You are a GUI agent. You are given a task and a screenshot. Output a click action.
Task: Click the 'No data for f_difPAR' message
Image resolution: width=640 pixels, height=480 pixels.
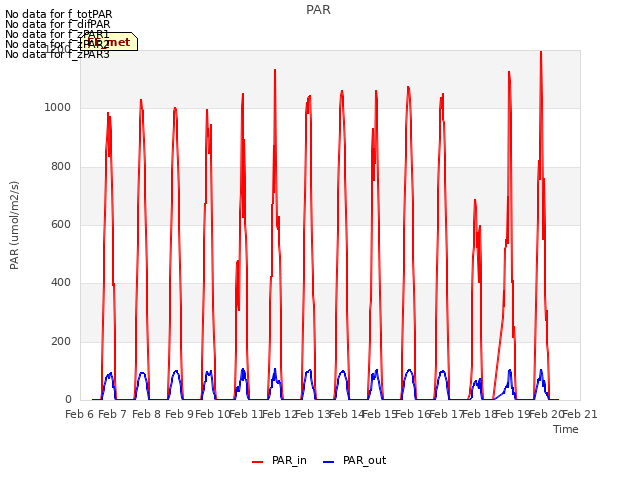(58, 24)
